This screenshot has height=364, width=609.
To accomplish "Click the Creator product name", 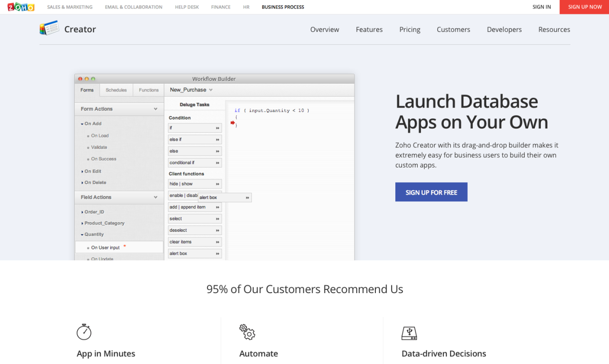I will [80, 29].
